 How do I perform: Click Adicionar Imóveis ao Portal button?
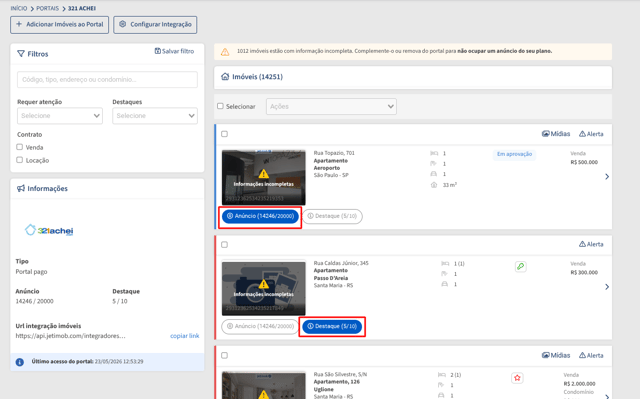coord(60,24)
